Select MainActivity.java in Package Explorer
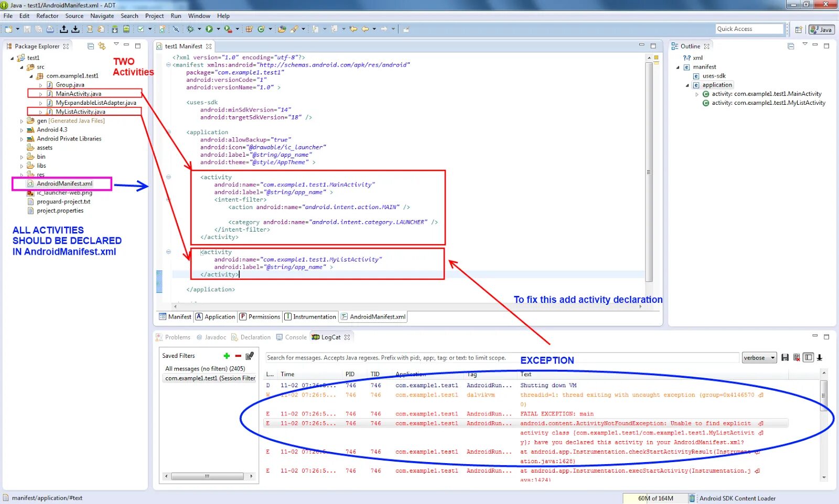Screen dimensions: 839x504 click(79, 94)
